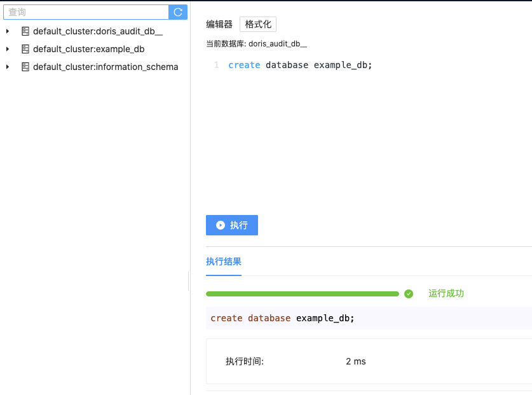This screenshot has height=395, width=532.
Task: Select default_cluster:doris_audit_db__ in the tree
Action: [x=98, y=31]
